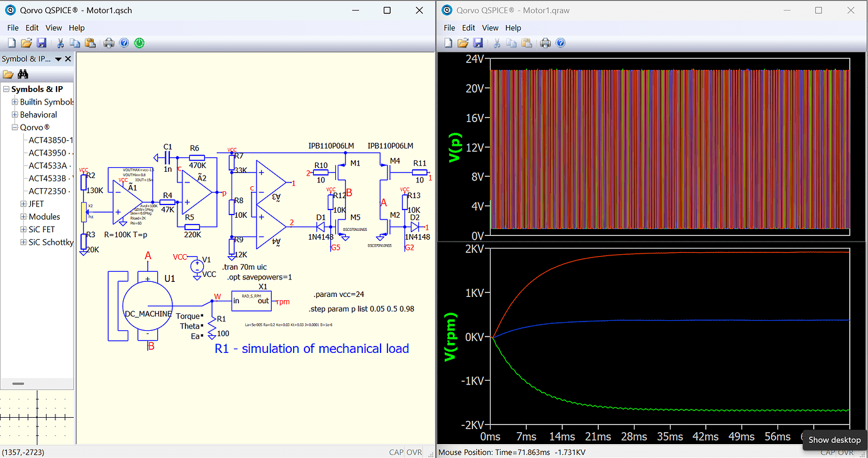Open the View menu in the schematic editor

click(x=53, y=28)
